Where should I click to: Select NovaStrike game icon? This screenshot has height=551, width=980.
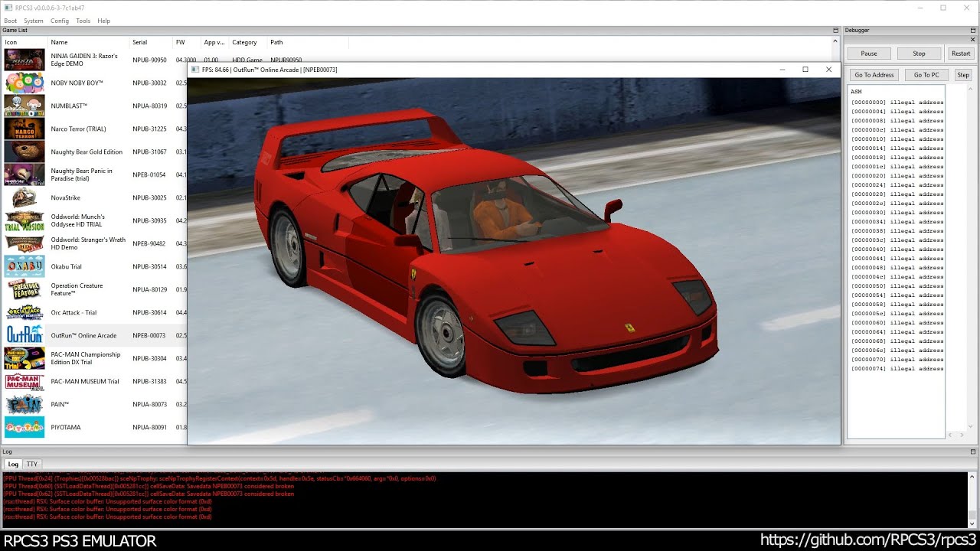24,197
